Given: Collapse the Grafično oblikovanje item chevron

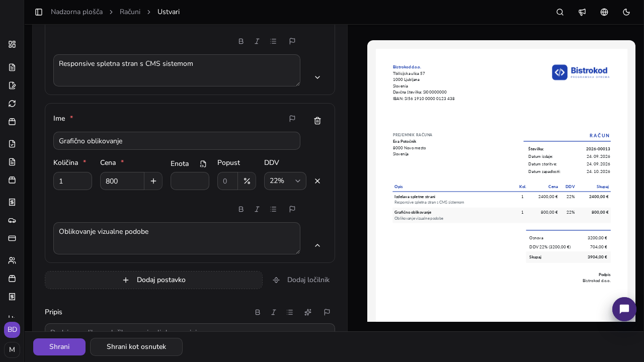Looking at the screenshot, I should pos(317,245).
